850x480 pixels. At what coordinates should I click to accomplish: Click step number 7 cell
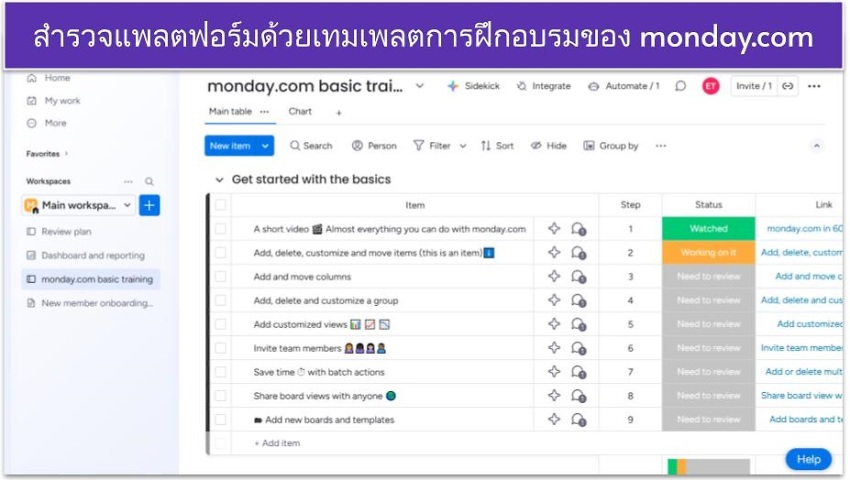pyautogui.click(x=630, y=372)
